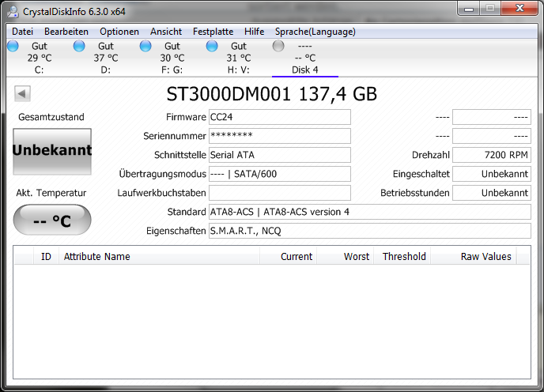Image resolution: width=544 pixels, height=392 pixels.
Task: Click the 29 °C temperature of drive C:
Action: [40, 58]
